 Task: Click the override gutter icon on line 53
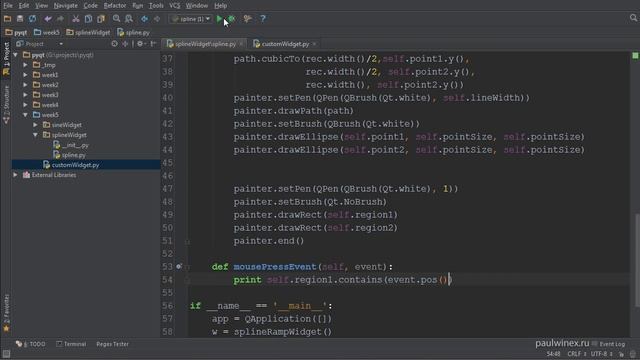point(179,267)
